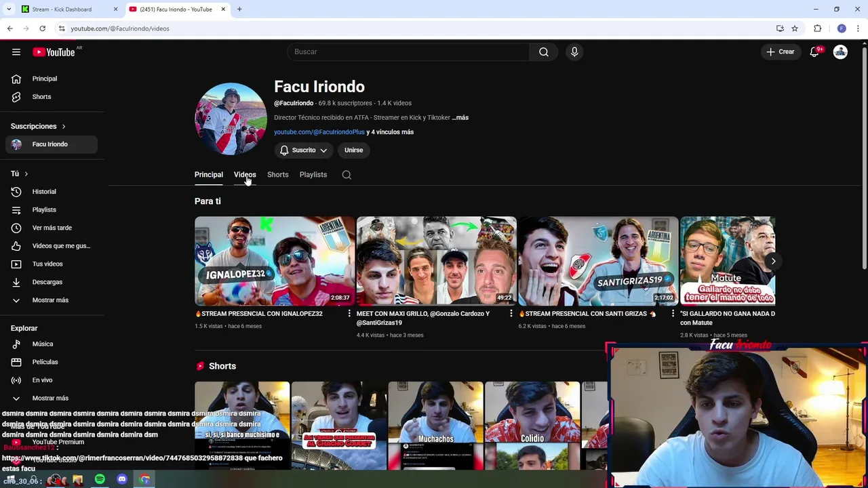Click the Buscar search field

click(408, 52)
